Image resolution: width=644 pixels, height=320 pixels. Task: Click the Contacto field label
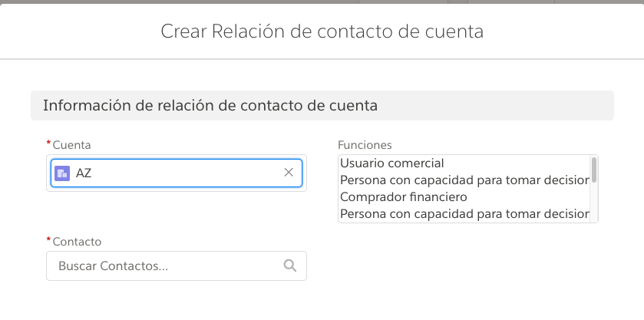pos(77,241)
